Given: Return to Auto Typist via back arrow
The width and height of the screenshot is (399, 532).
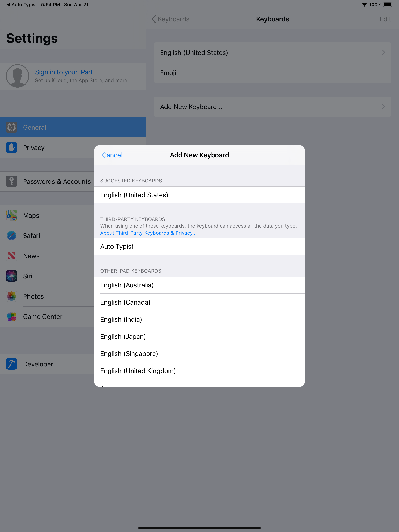Looking at the screenshot, I should (x=22, y=4).
